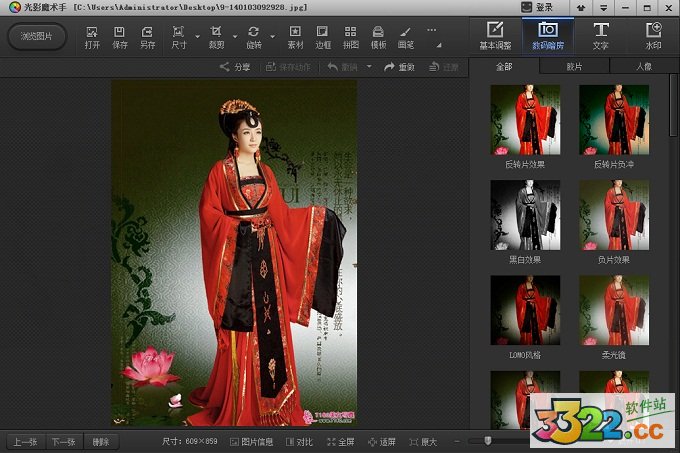680x453 pixels.
Task: Open the 模板 (Template) tool icon
Action: pos(379,37)
